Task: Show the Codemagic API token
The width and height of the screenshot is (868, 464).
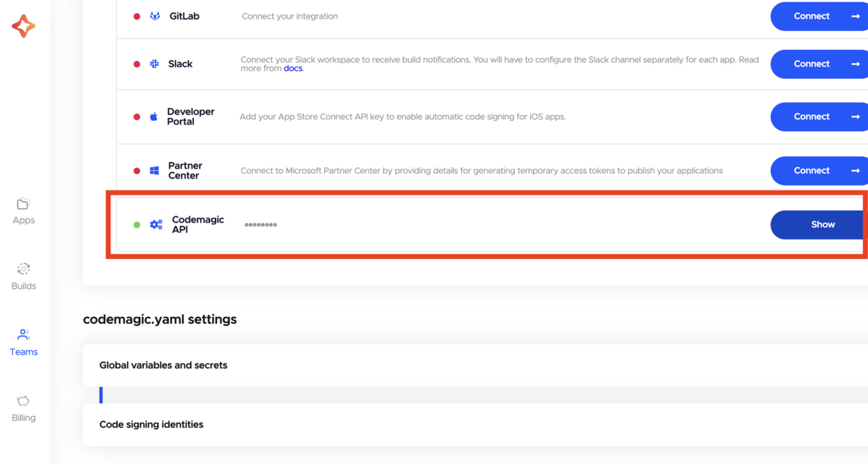Action: coord(819,224)
